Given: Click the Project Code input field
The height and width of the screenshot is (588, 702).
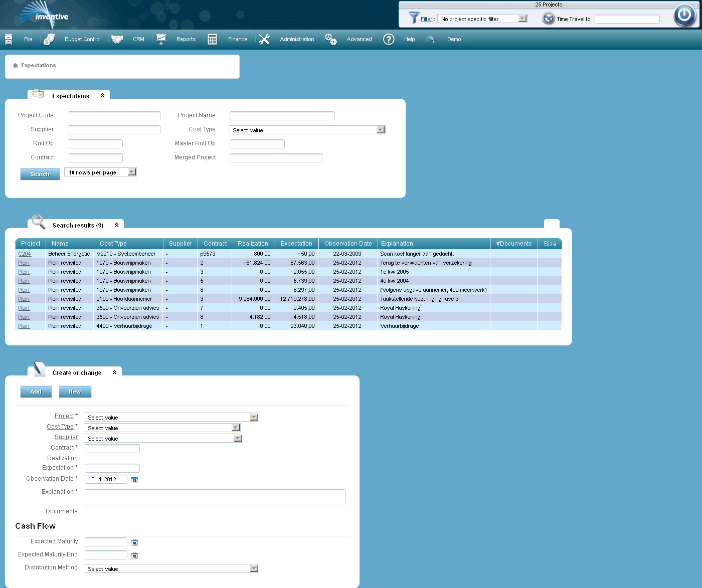Looking at the screenshot, I should click(114, 116).
